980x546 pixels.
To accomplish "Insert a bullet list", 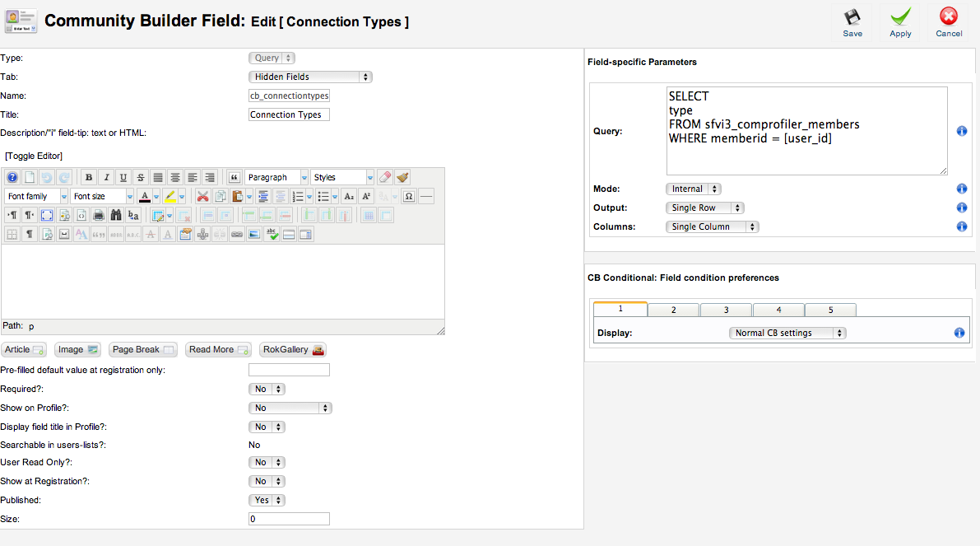I will pyautogui.click(x=323, y=196).
